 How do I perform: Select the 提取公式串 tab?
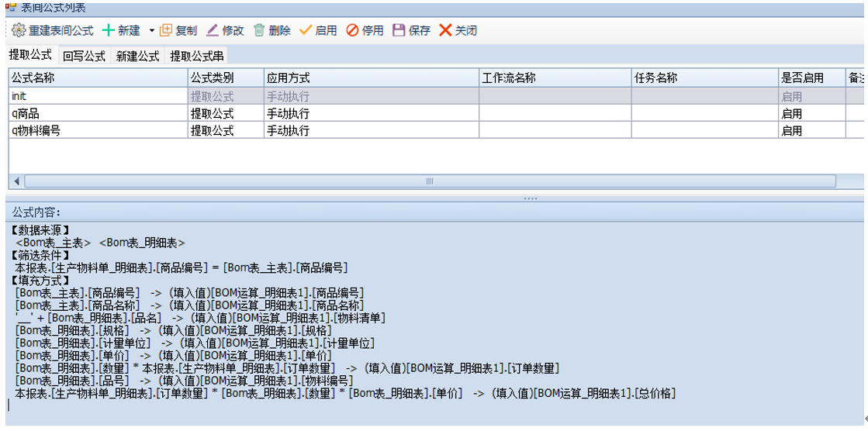point(196,56)
